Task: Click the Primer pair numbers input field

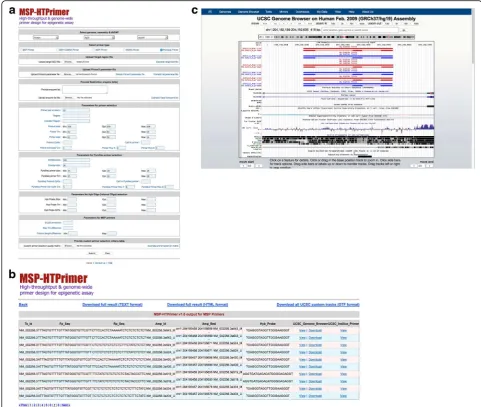Action: click(x=76, y=110)
